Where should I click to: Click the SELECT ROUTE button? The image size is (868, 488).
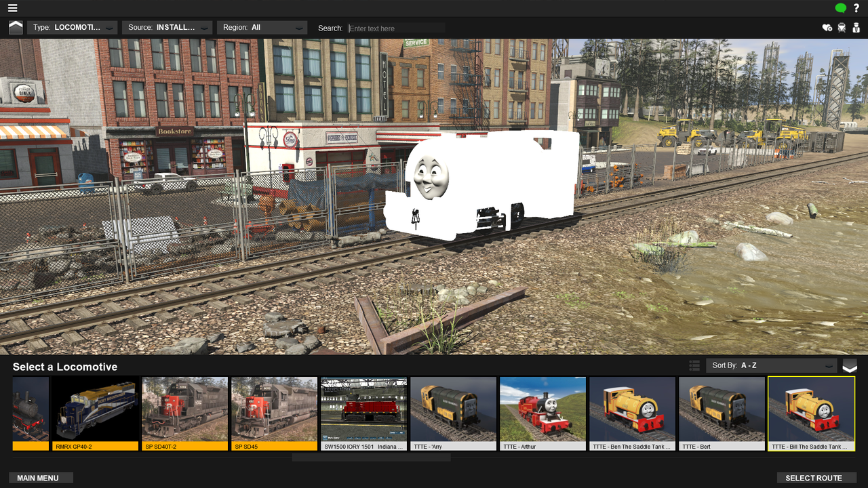[816, 478]
